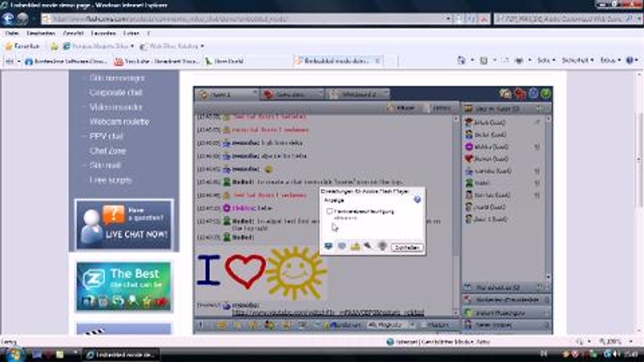The height and width of the screenshot is (362, 644).
Task: Select the privacy tab in Flash settings
Action: click(342, 246)
